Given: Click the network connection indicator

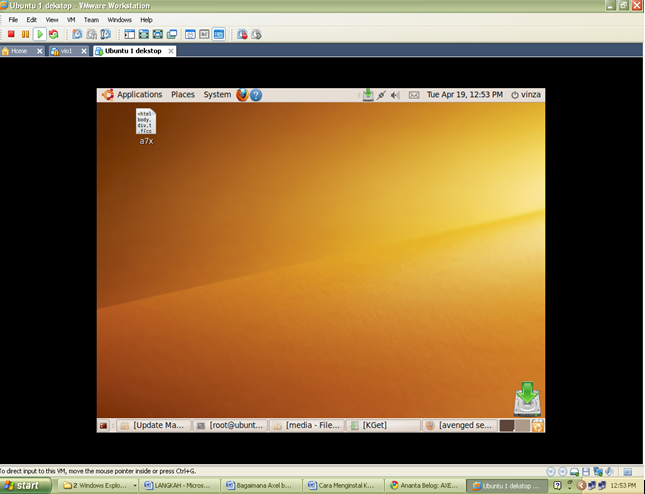Looking at the screenshot, I should tap(381, 95).
